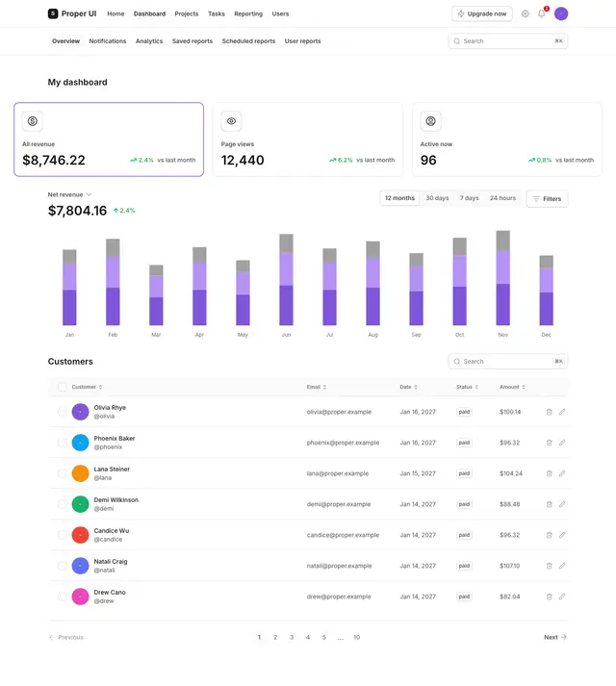
Task: Focus the top header Search field
Action: (x=508, y=41)
